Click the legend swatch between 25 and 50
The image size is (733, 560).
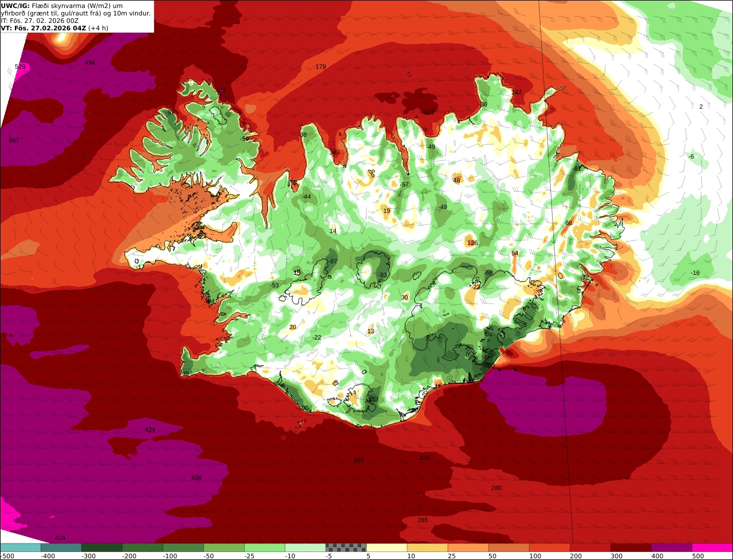click(468, 547)
